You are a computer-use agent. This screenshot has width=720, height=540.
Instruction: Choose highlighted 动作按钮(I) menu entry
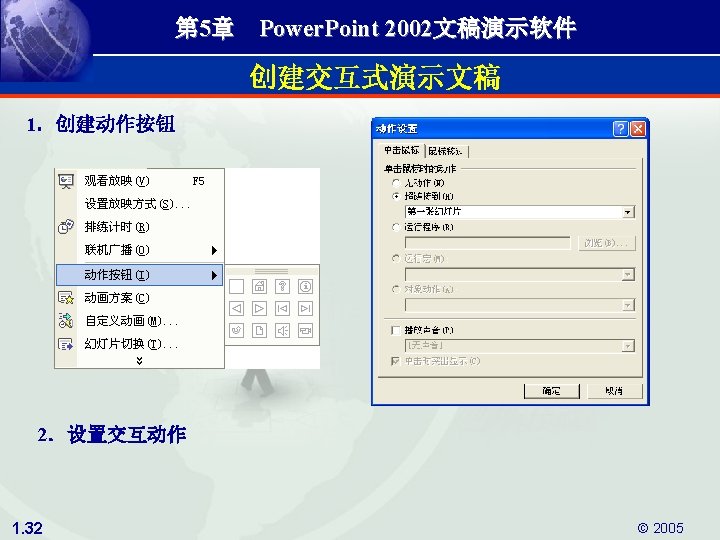(140, 275)
